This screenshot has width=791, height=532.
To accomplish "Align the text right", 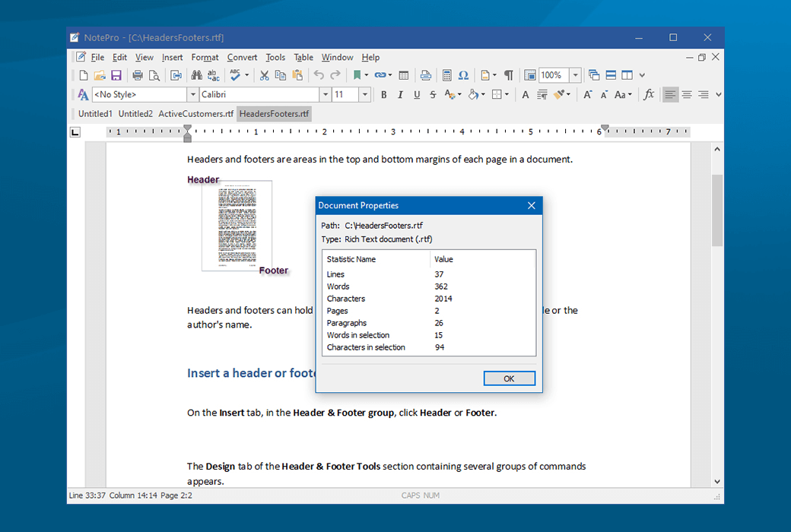I will click(704, 94).
